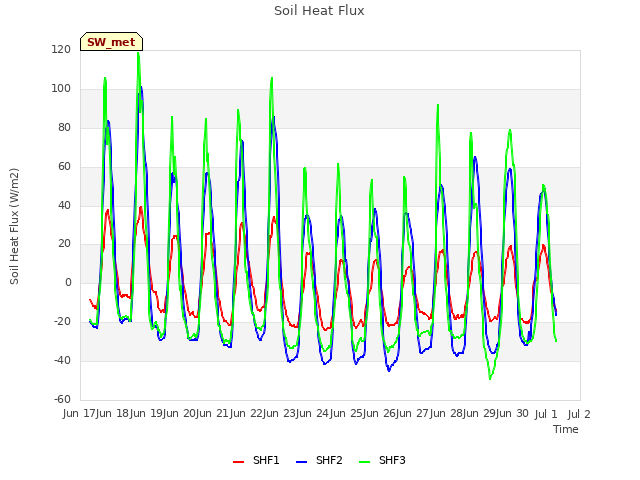Click the green SHF3 minimum near -50 on Jun 29
The width and height of the screenshot is (640, 480).
(490, 379)
